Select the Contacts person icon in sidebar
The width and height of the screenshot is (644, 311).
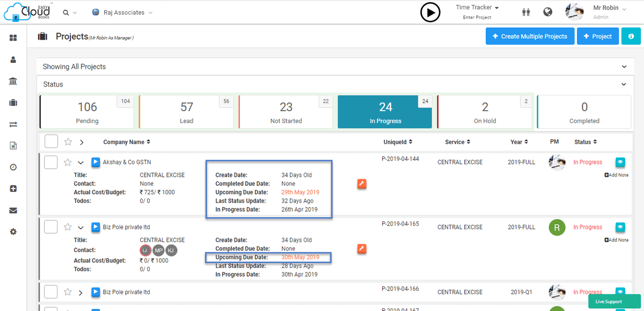click(13, 60)
